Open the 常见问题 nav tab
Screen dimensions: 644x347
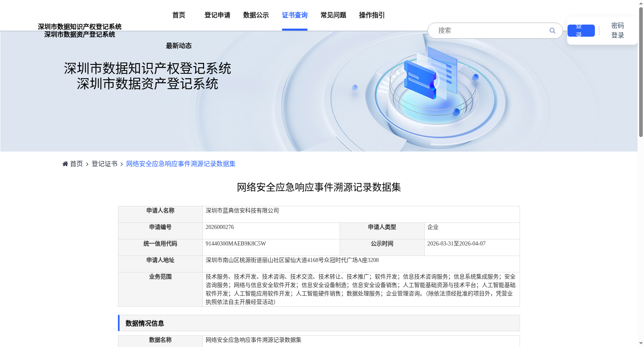(333, 15)
